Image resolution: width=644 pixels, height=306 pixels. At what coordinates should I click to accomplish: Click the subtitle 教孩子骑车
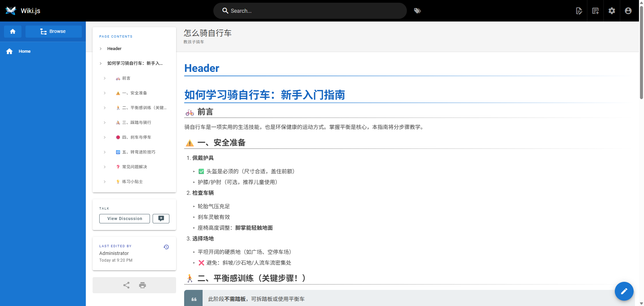194,42
